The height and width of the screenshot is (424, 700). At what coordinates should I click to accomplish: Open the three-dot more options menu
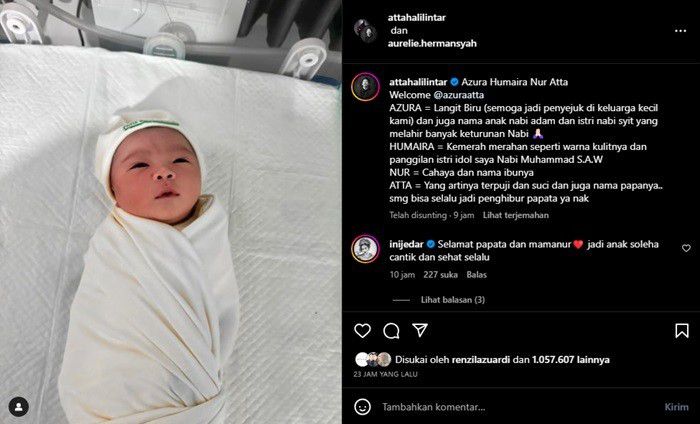click(680, 31)
